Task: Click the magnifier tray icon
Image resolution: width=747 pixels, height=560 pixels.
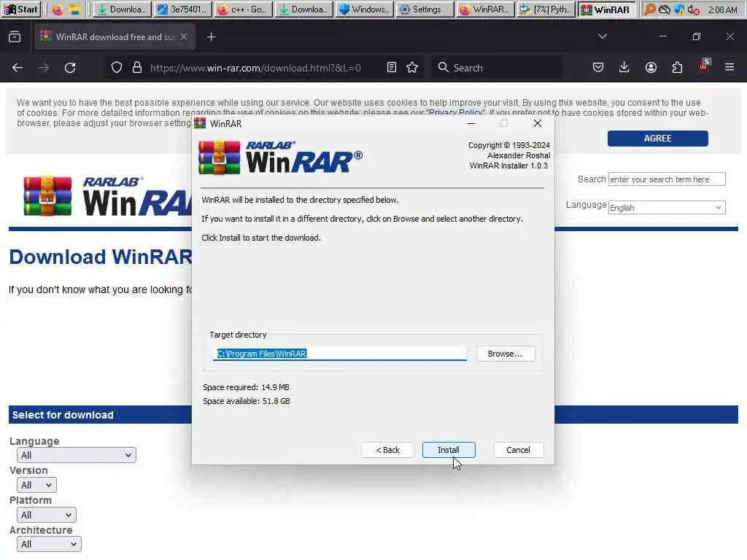Action: pos(649,9)
